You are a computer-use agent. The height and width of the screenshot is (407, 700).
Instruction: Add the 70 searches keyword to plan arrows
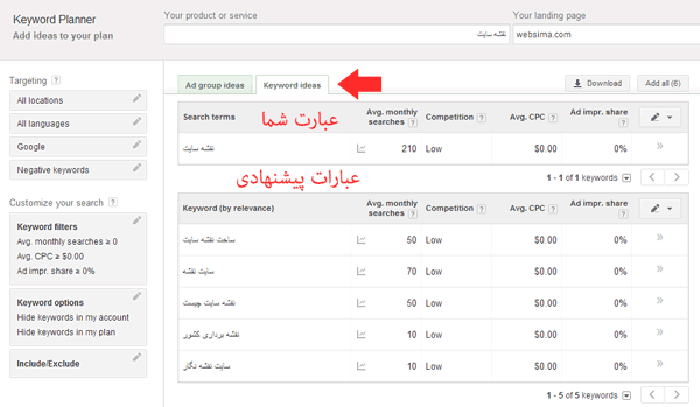click(660, 269)
